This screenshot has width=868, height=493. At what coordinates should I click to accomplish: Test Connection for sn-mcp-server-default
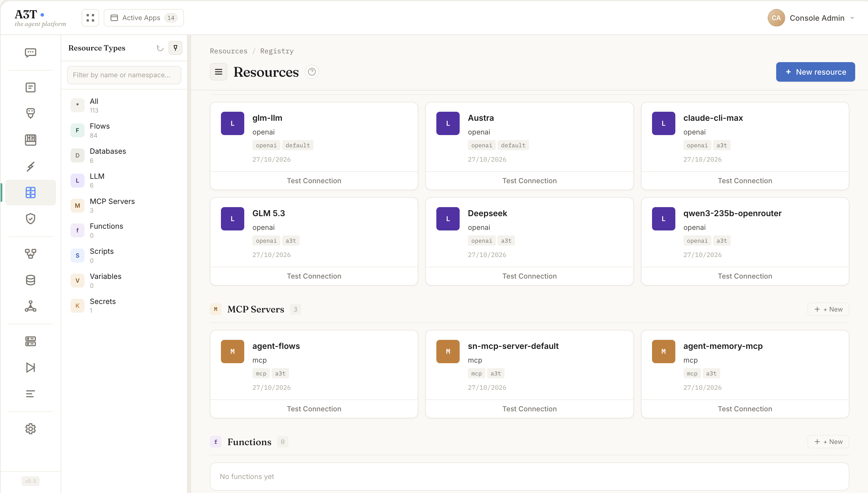coord(529,409)
